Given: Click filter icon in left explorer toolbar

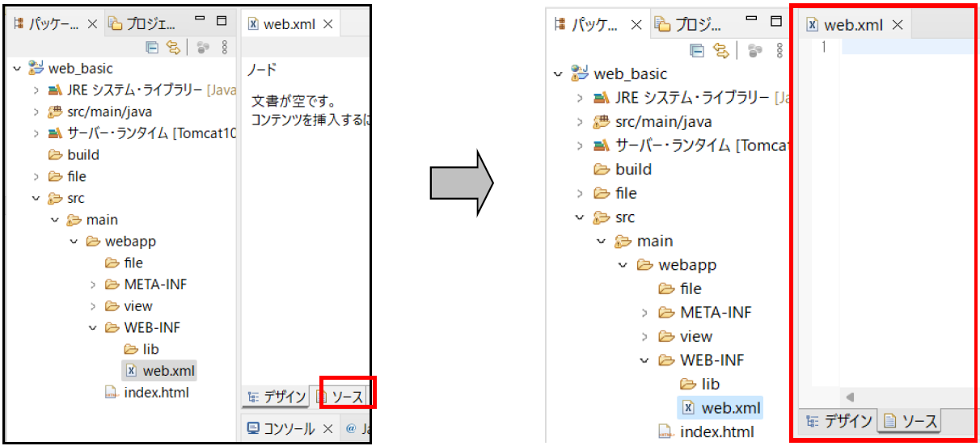Looking at the screenshot, I should (203, 48).
